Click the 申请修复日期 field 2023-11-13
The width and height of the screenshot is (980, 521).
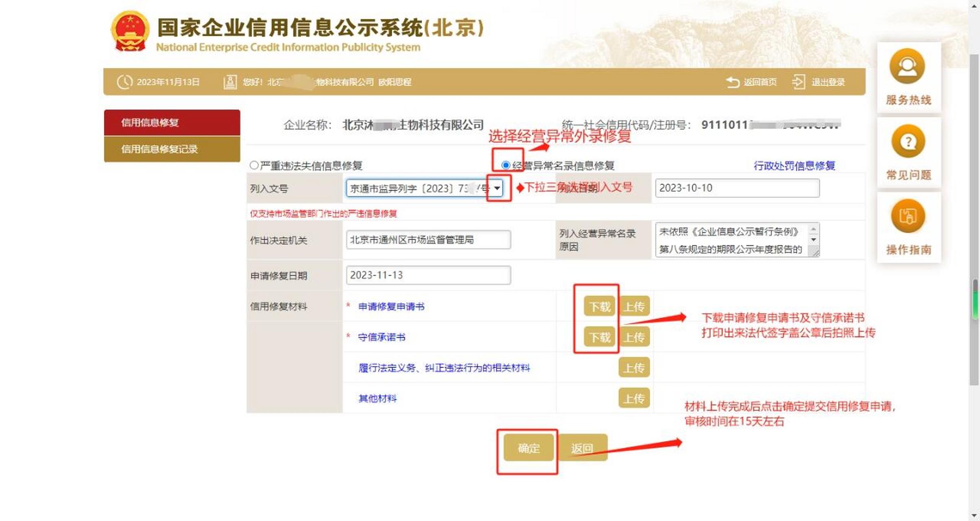tap(428, 275)
